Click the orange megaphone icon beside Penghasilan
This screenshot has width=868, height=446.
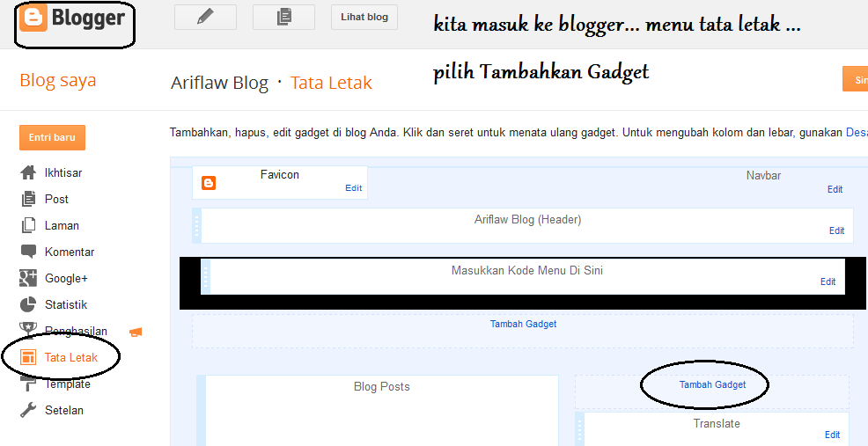click(136, 332)
